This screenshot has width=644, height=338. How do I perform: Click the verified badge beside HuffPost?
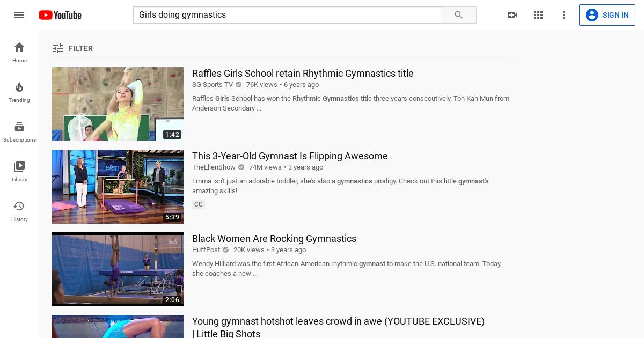pos(226,250)
